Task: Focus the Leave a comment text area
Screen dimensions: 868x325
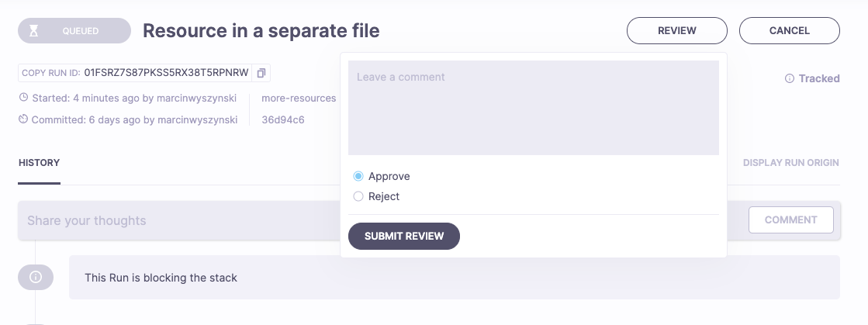Action: click(x=533, y=108)
